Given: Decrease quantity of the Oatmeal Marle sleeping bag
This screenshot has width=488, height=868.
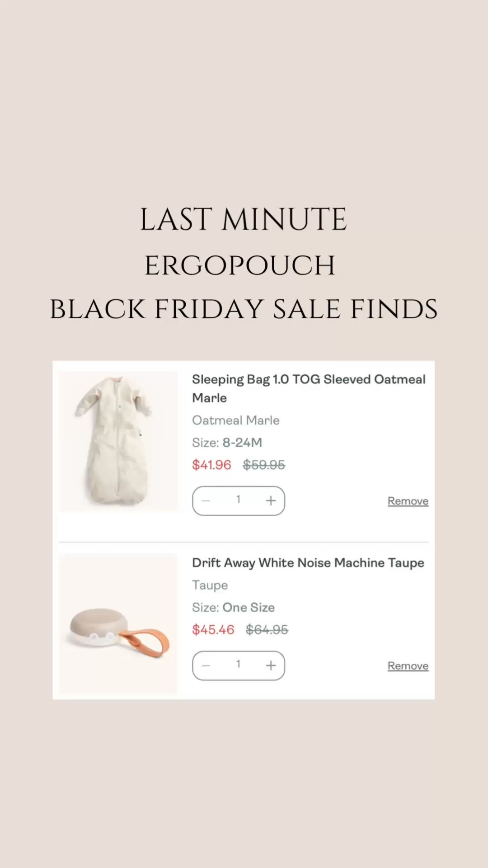Looking at the screenshot, I should [206, 500].
